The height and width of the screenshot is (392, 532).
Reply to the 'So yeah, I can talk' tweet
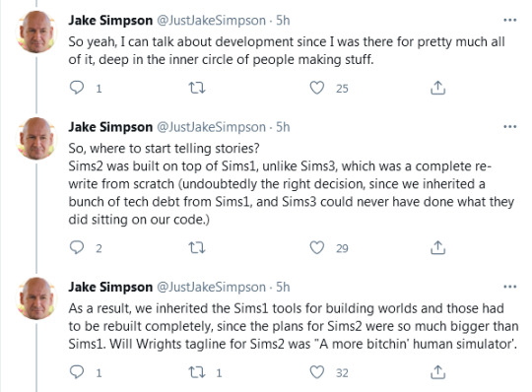pyautogui.click(x=77, y=88)
